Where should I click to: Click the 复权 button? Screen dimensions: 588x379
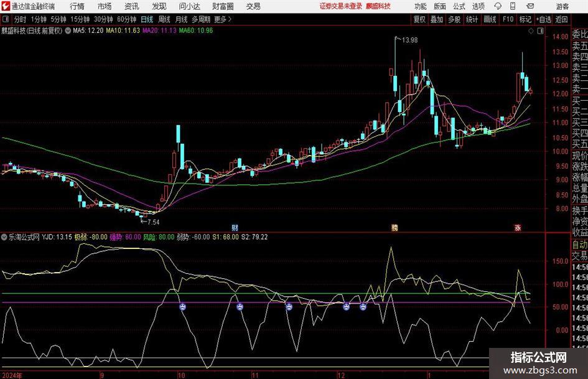pos(419,19)
